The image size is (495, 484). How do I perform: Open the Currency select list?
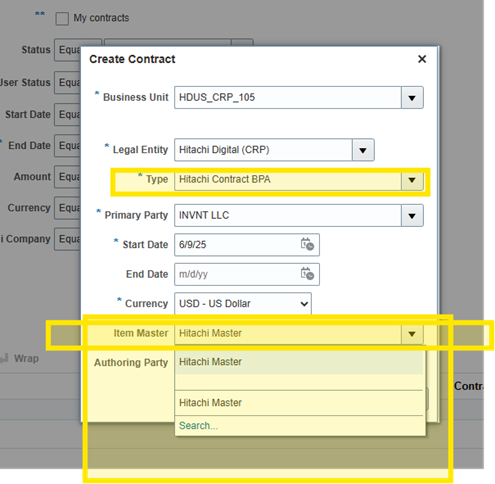point(243,303)
